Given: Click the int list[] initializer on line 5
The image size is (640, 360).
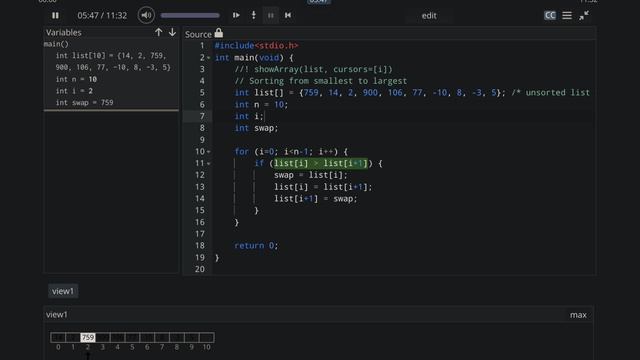Looking at the screenshot, I should [370, 93].
